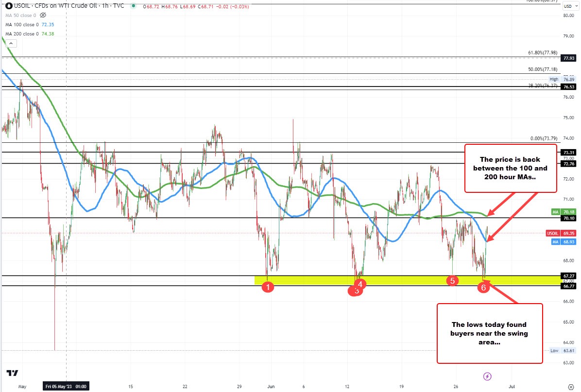Click the Low 63.61 axis label
The width and height of the screenshot is (581, 392).
coord(562,350)
